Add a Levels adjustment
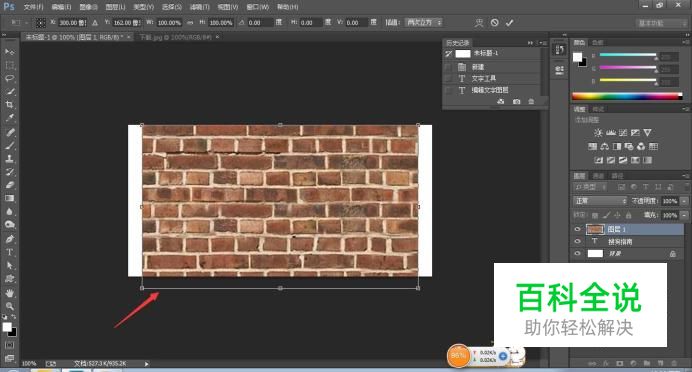 [x=611, y=132]
